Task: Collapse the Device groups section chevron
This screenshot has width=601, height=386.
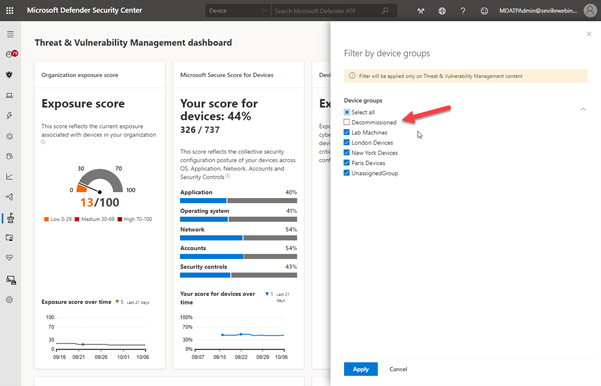Action: (x=583, y=109)
